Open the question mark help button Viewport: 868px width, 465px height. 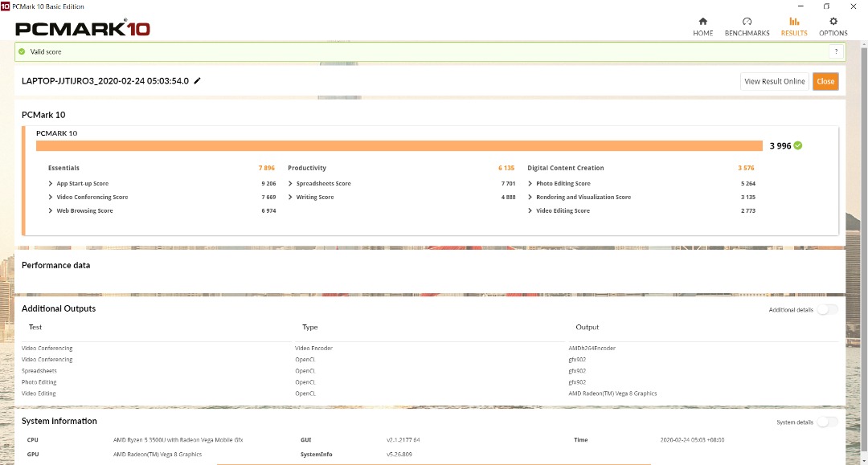click(x=836, y=51)
